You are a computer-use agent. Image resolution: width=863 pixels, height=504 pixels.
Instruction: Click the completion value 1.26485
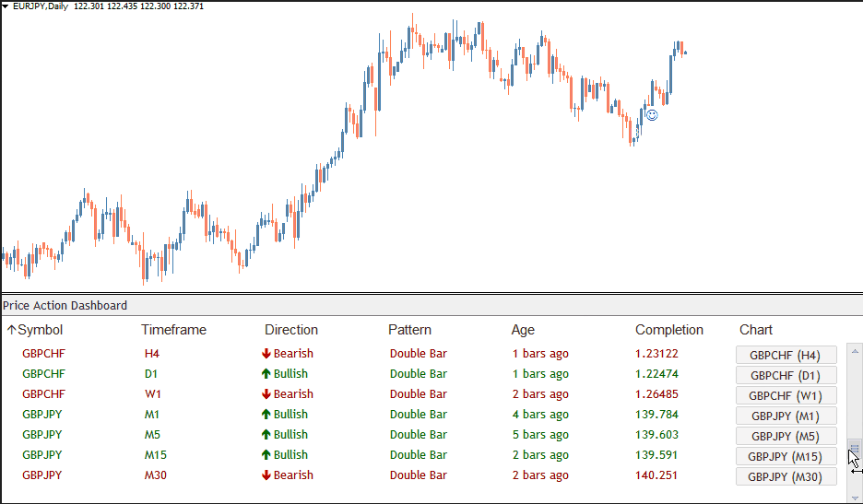point(656,394)
